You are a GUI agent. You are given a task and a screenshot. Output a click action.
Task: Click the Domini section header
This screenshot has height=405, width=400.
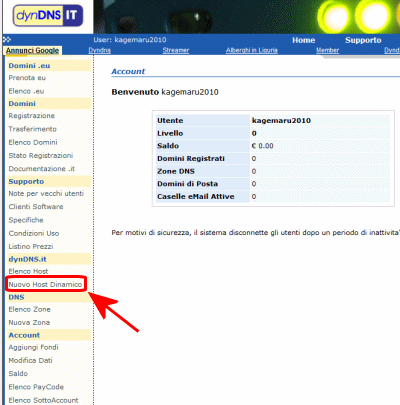click(49, 104)
